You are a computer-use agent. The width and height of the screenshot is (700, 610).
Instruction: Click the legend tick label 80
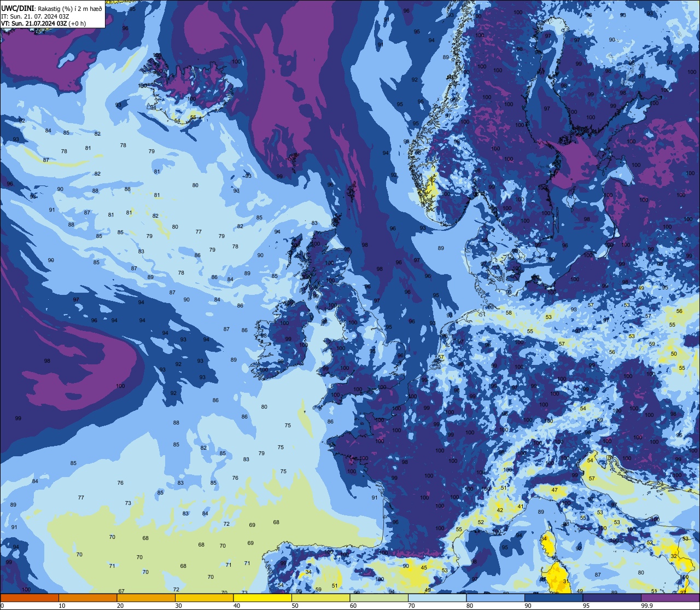click(x=470, y=606)
